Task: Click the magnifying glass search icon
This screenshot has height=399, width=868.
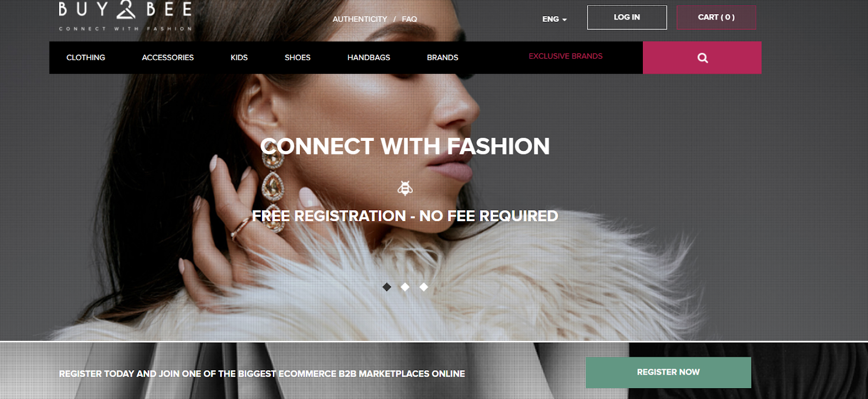Action: tap(703, 57)
